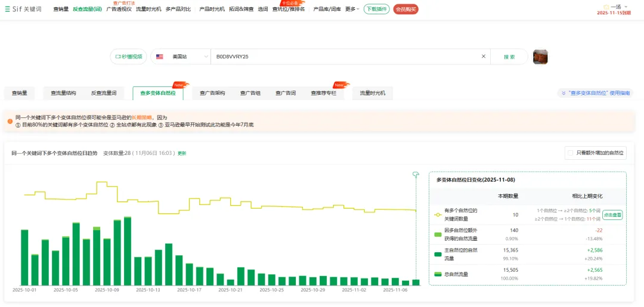The width and height of the screenshot is (644, 307).
Task: Open the 流量时光机 tab
Action: tap(373, 93)
